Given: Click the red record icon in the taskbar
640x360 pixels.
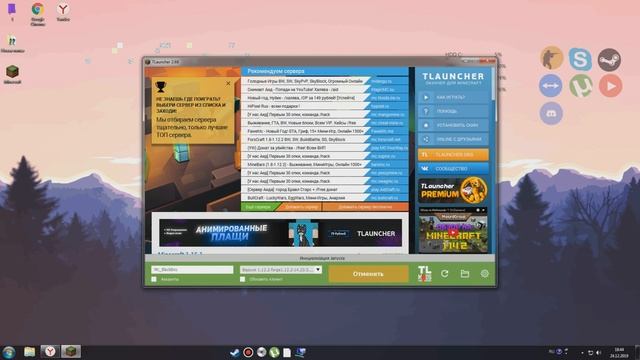Looking at the screenshot, I should click(x=248, y=352).
